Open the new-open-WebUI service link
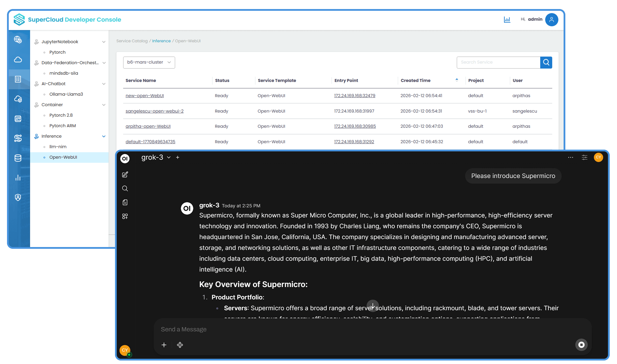The image size is (617, 364). click(x=144, y=96)
